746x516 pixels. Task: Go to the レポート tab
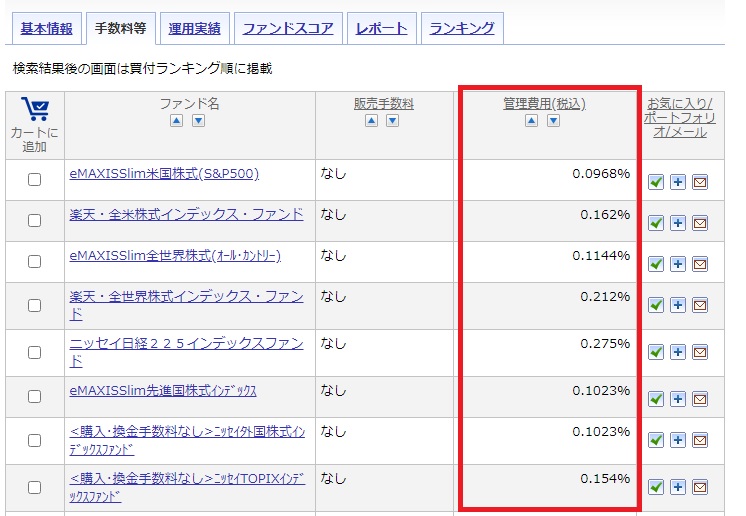(x=382, y=29)
